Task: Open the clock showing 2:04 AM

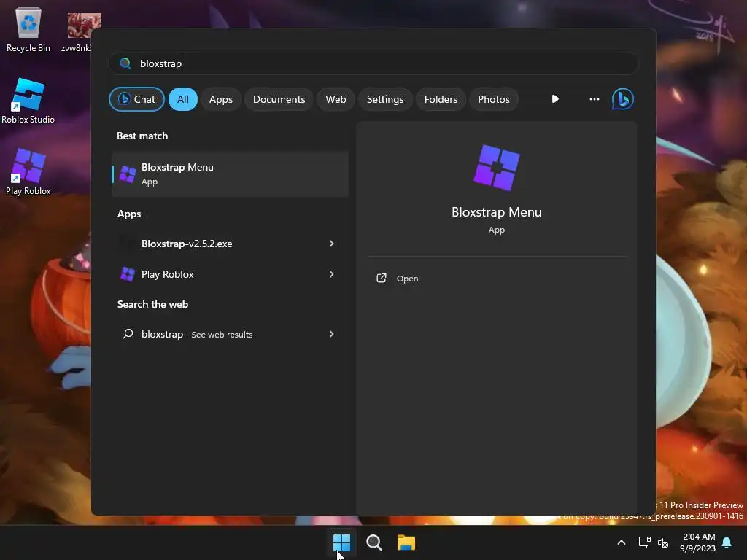Action: (x=698, y=542)
